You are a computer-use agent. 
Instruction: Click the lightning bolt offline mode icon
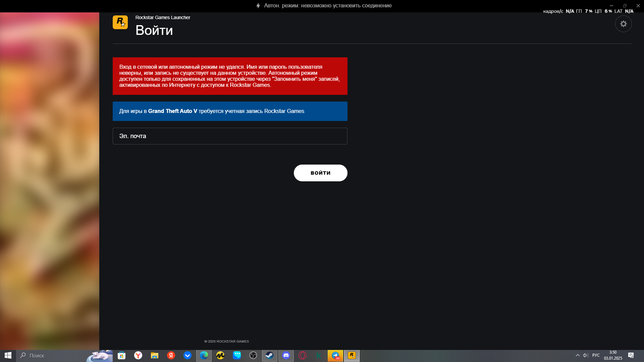point(258,6)
